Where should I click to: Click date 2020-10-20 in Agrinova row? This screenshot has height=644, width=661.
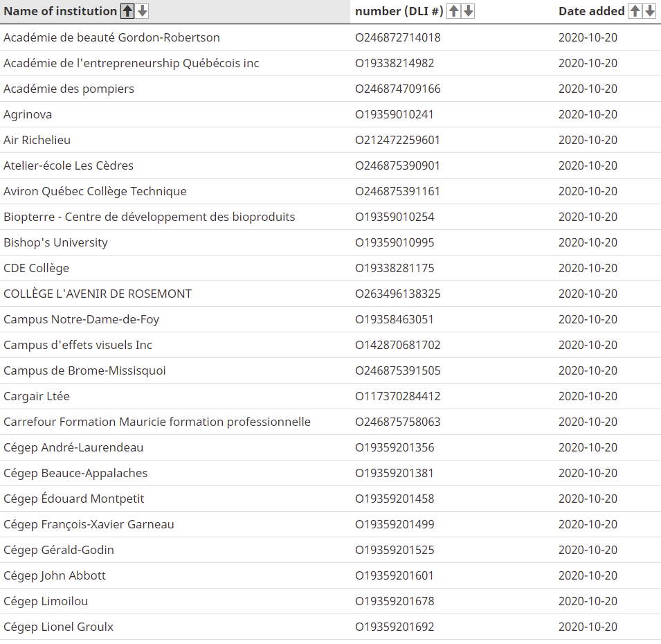tap(588, 115)
